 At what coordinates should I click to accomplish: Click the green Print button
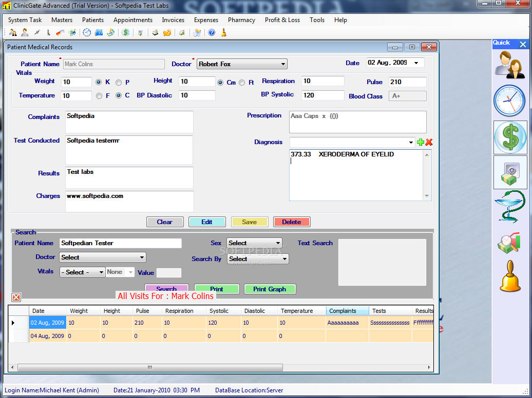[217, 289]
